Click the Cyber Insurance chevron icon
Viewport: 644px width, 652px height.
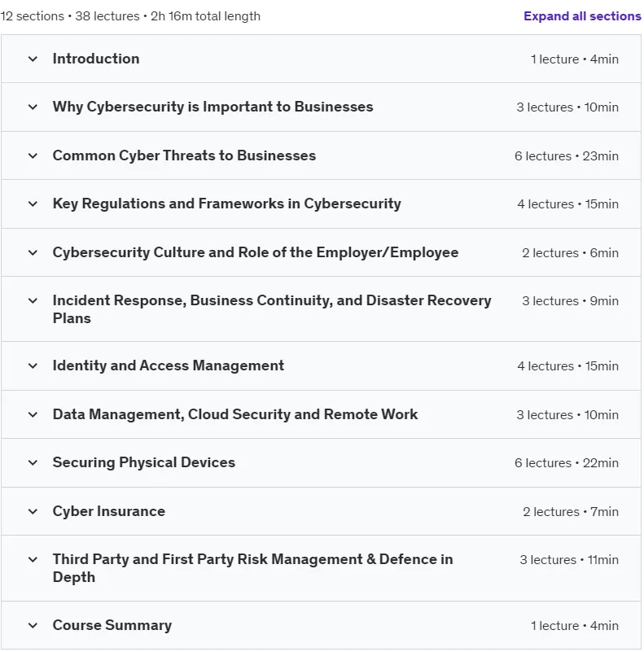[33, 511]
